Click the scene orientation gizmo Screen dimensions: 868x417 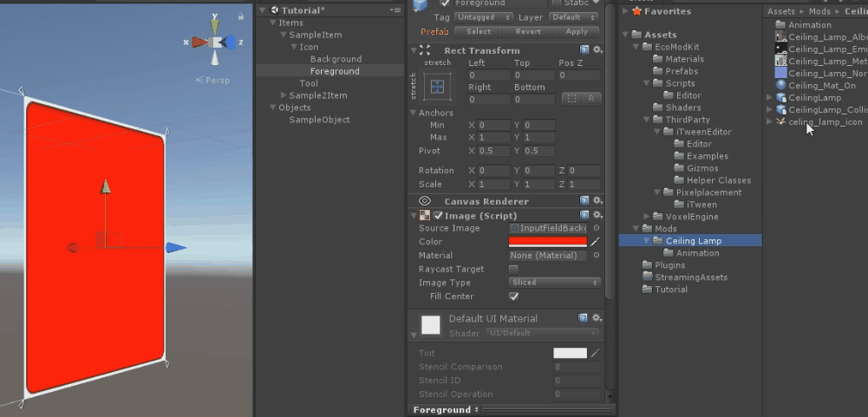pos(214,42)
